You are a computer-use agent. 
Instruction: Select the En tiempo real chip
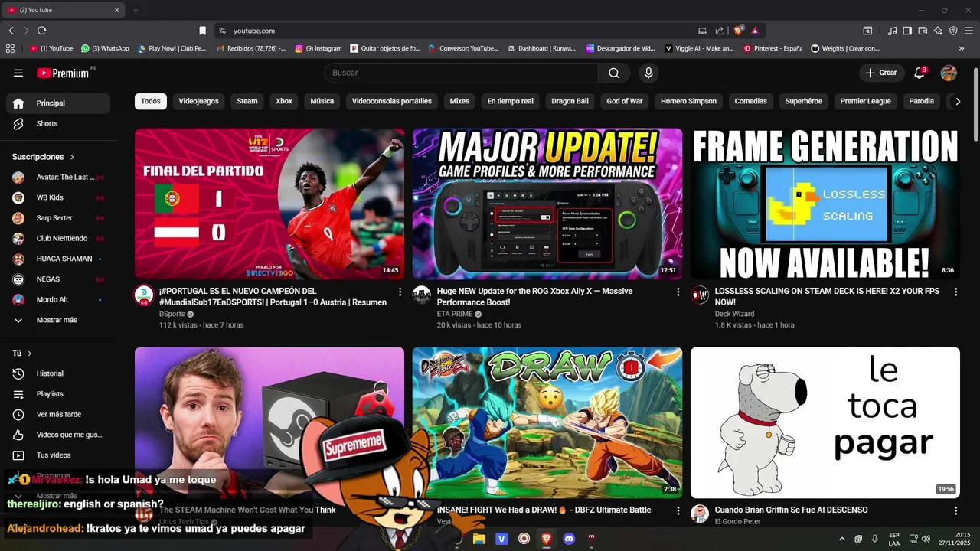(x=511, y=101)
